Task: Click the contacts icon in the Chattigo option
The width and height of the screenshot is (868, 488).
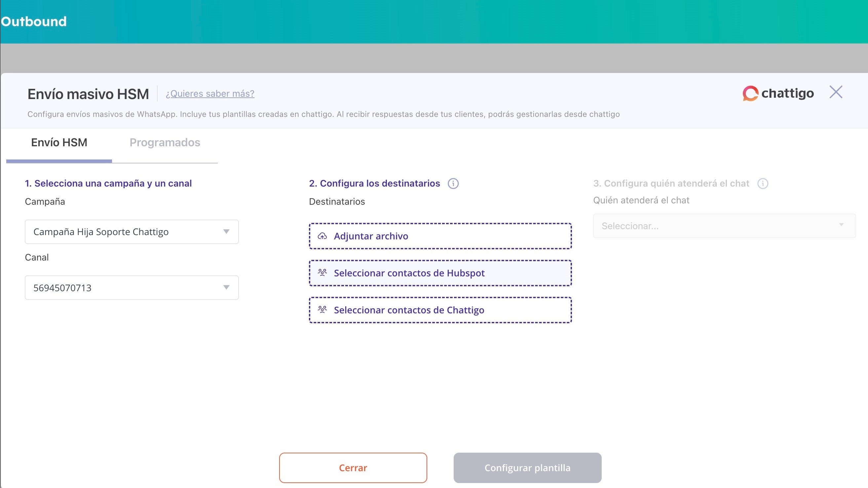Action: click(322, 309)
